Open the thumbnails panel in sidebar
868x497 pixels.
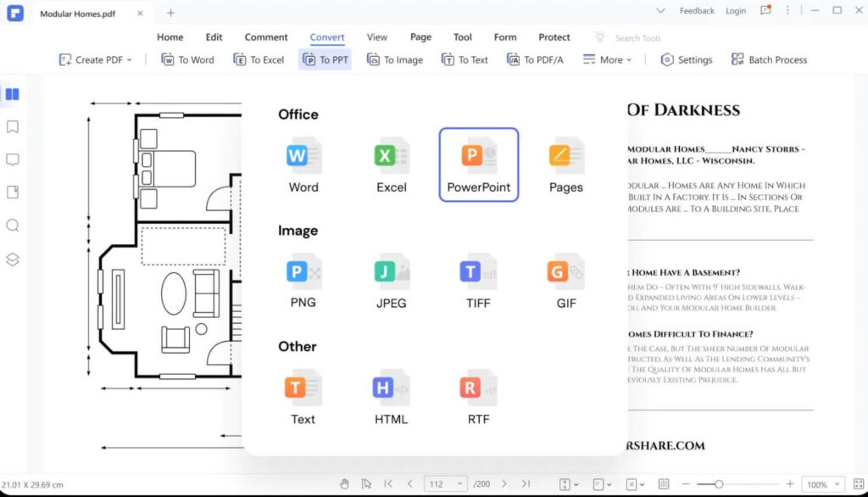[x=12, y=94]
